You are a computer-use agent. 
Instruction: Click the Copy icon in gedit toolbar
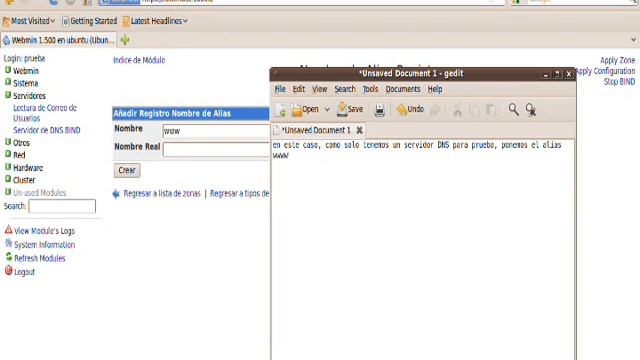(474, 110)
